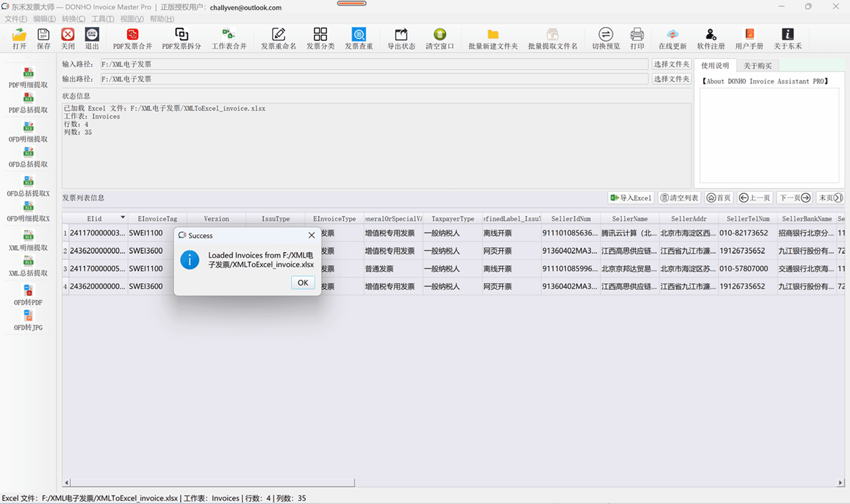Image resolution: width=850 pixels, height=504 pixels.
Task: Click the horizontal scrollbar right arrow
Action: (x=841, y=483)
